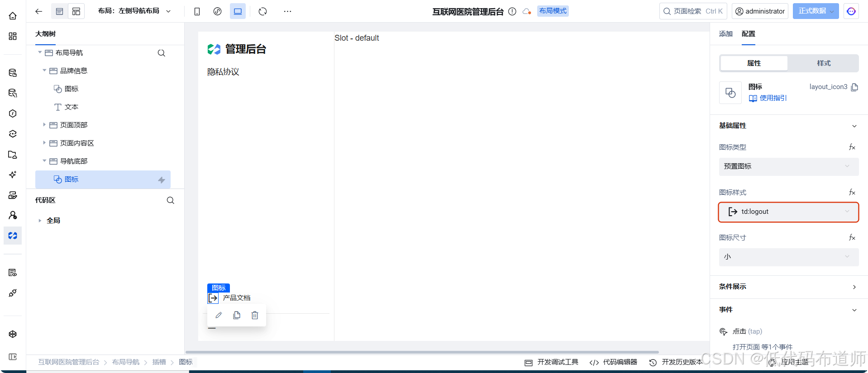Select mini-program preview icon

click(x=217, y=11)
